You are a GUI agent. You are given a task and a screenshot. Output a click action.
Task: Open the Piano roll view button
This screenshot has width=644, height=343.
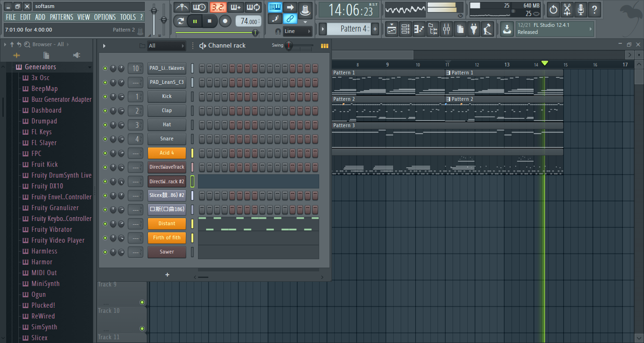point(419,29)
